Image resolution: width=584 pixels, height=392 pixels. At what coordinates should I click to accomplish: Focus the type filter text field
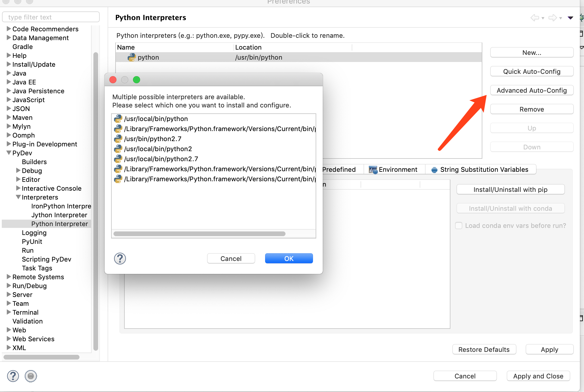tap(51, 17)
